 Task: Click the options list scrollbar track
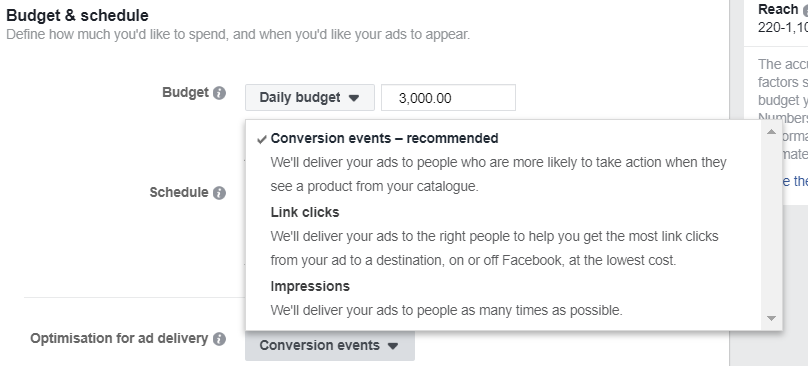771,225
